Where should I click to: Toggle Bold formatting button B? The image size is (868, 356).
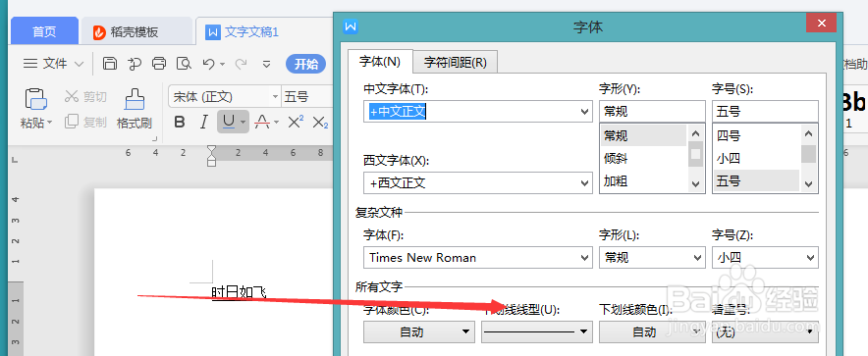[x=180, y=123]
